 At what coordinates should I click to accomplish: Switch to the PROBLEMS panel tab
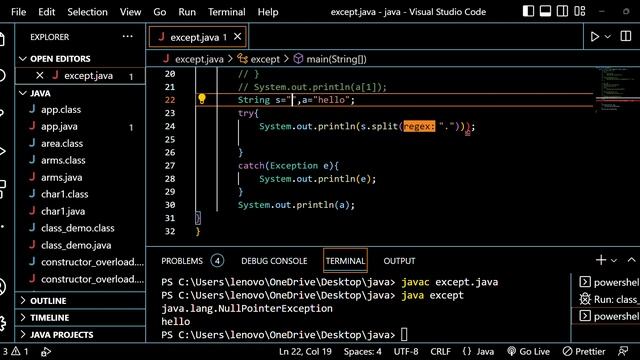[182, 261]
